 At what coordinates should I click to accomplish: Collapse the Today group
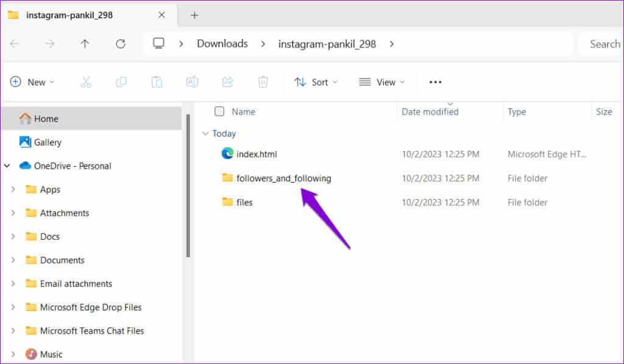pyautogui.click(x=205, y=133)
